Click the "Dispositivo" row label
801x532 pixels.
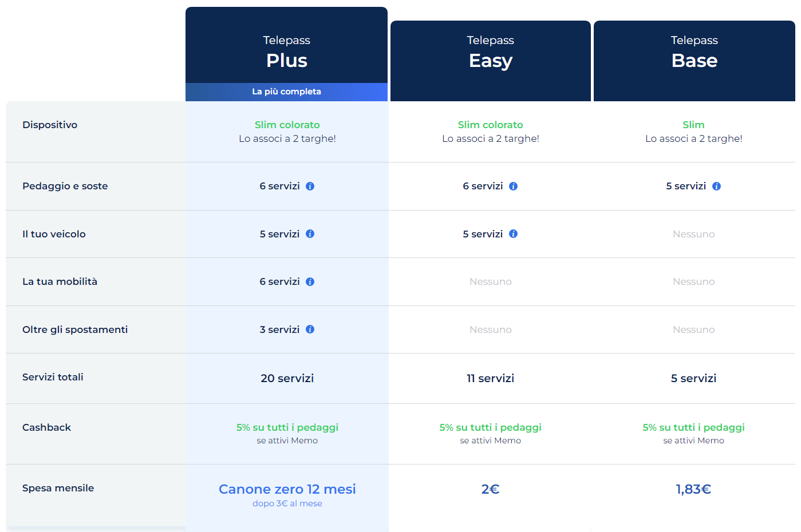pos(50,125)
